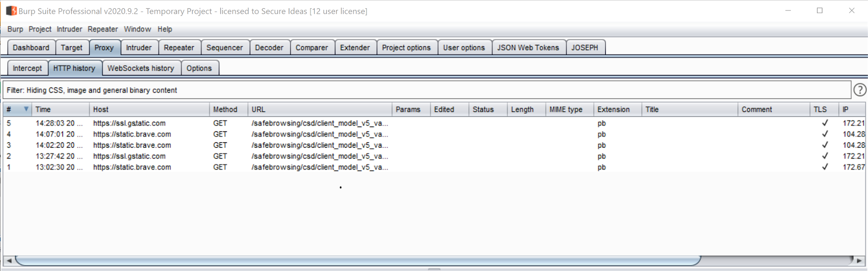868x271 pixels.
Task: Click time 14:28:03 cell
Action: click(x=59, y=123)
